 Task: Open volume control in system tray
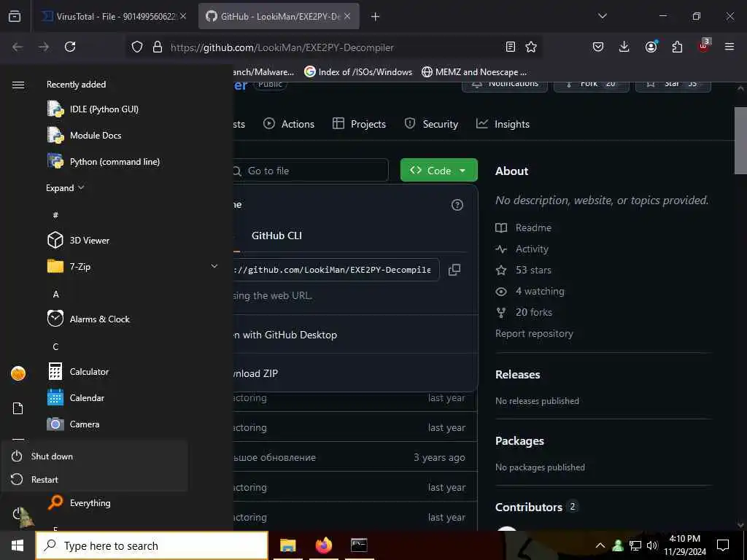point(652,545)
